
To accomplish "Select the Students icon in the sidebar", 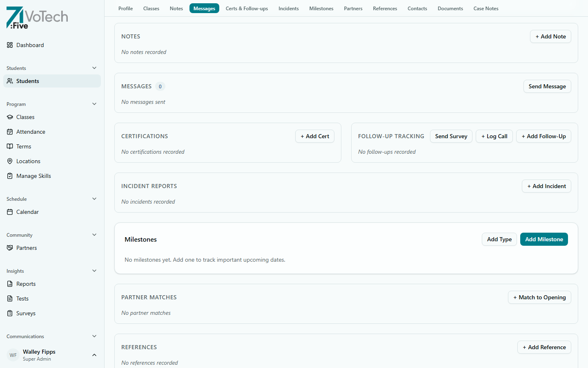I will click(10, 81).
